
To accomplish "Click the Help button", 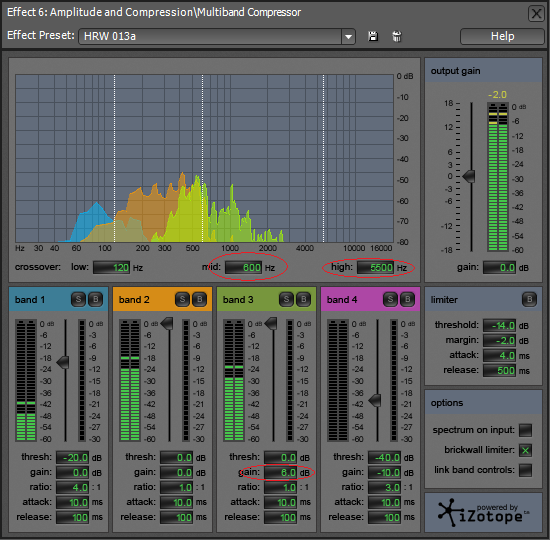I will click(x=502, y=36).
